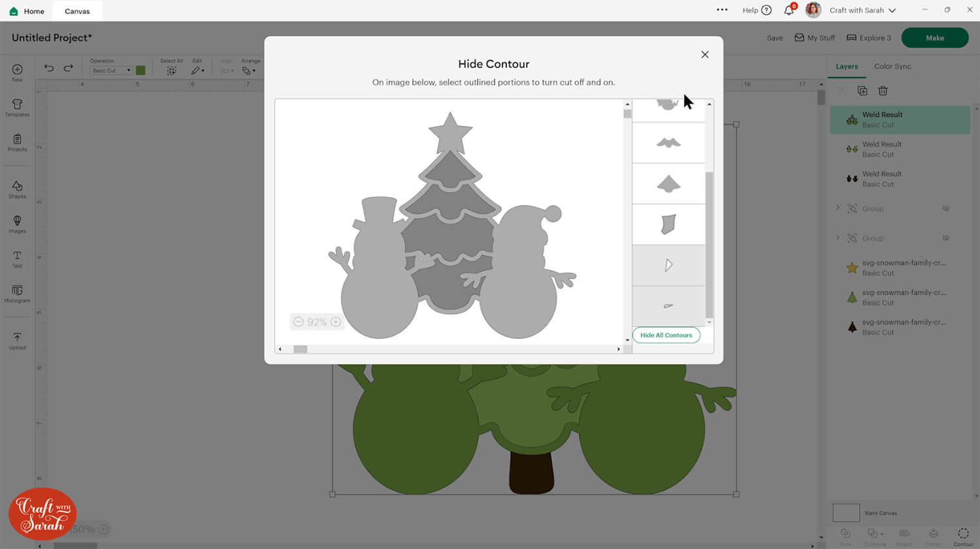
Task: Select the Text tool
Action: point(17,259)
